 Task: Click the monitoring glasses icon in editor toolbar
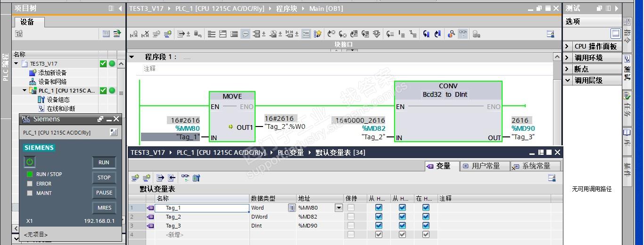click(x=463, y=34)
